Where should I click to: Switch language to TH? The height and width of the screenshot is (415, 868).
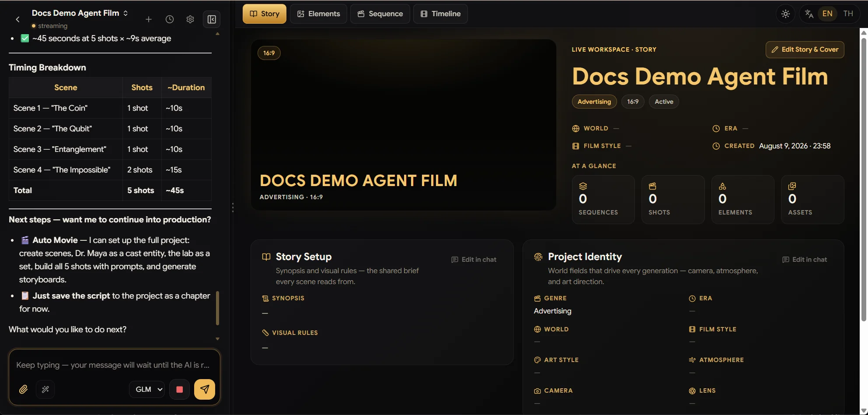coord(848,14)
